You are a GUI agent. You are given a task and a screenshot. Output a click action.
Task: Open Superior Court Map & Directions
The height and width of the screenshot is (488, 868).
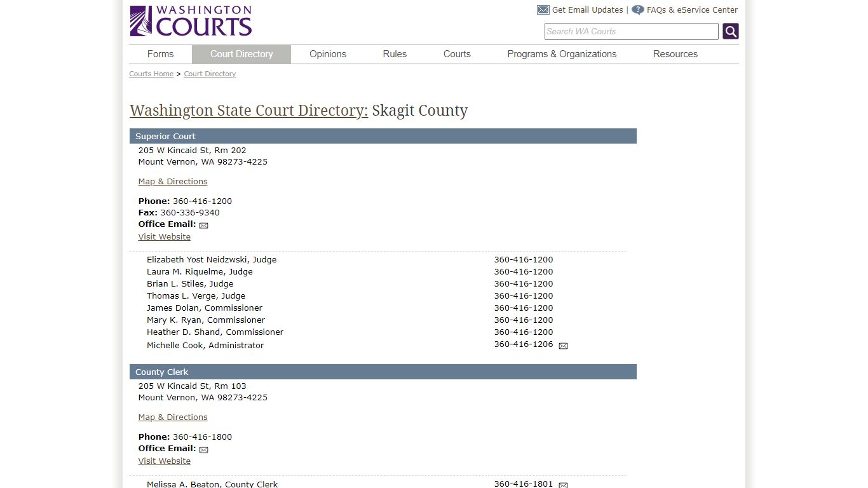(173, 182)
